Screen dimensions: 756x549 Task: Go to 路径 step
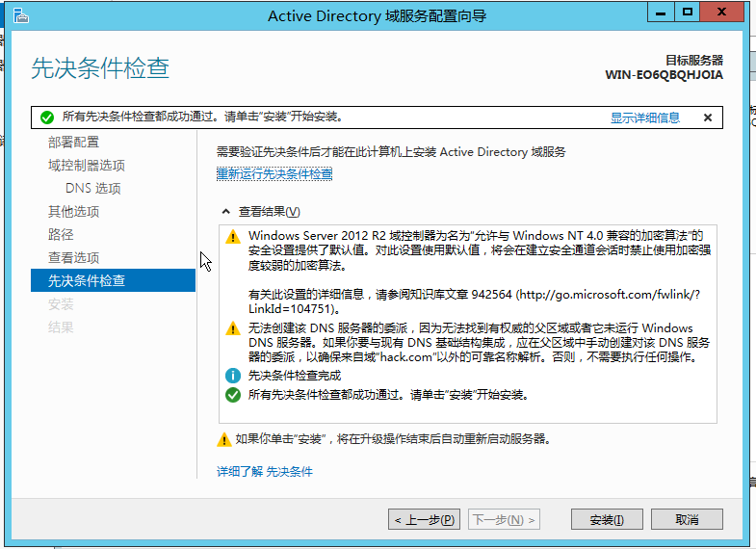(x=61, y=235)
